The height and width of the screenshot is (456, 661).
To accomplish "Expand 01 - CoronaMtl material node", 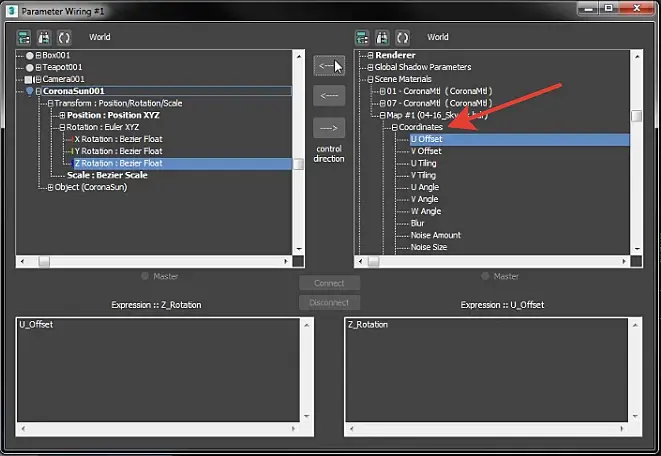I will [382, 91].
